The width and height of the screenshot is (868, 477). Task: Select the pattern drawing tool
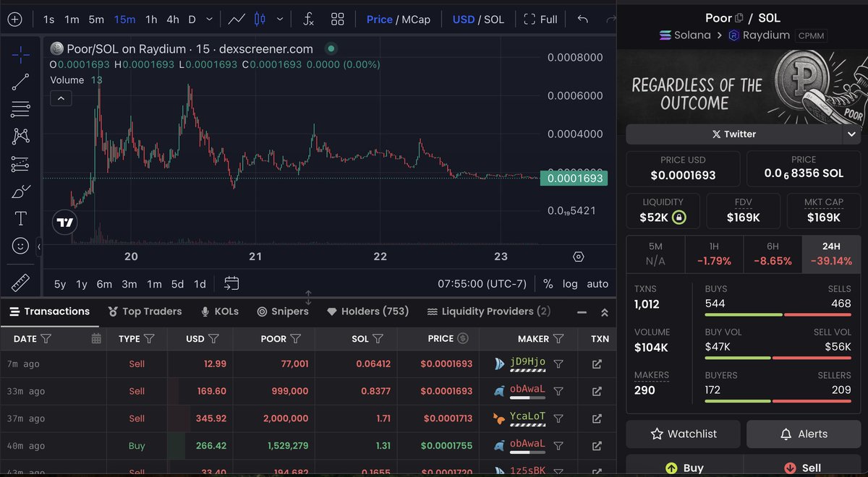(21, 136)
